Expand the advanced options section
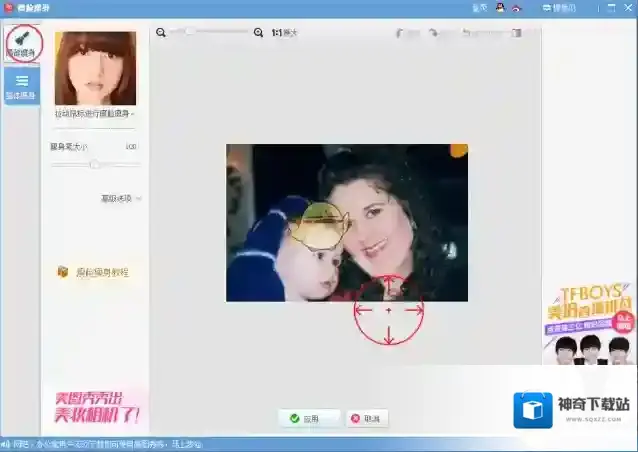Image resolution: width=638 pixels, height=452 pixels. pos(120,198)
